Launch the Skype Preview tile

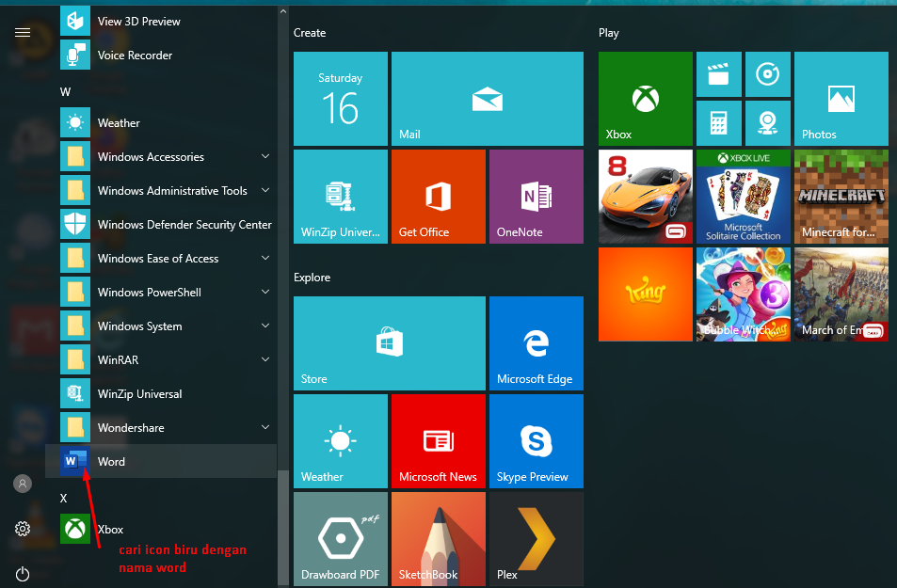click(x=536, y=441)
